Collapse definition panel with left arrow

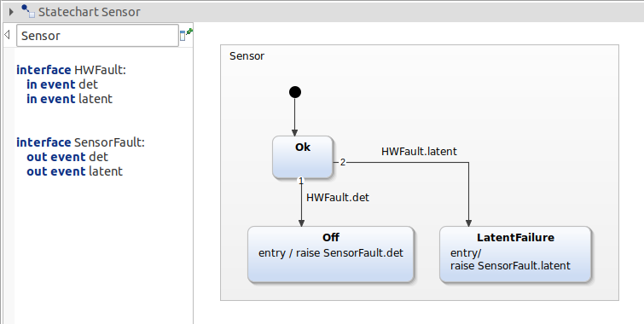(x=7, y=35)
